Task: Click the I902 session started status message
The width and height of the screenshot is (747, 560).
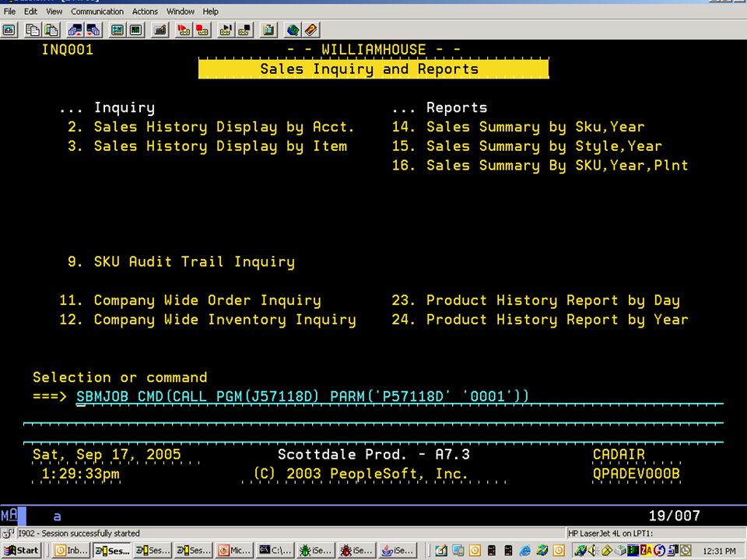Action: 79,534
